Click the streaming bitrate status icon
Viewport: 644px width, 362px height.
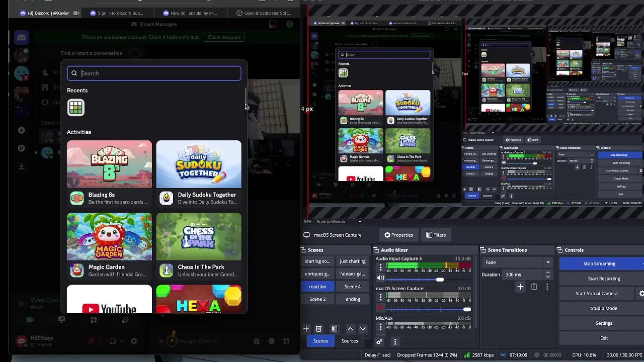(467, 355)
